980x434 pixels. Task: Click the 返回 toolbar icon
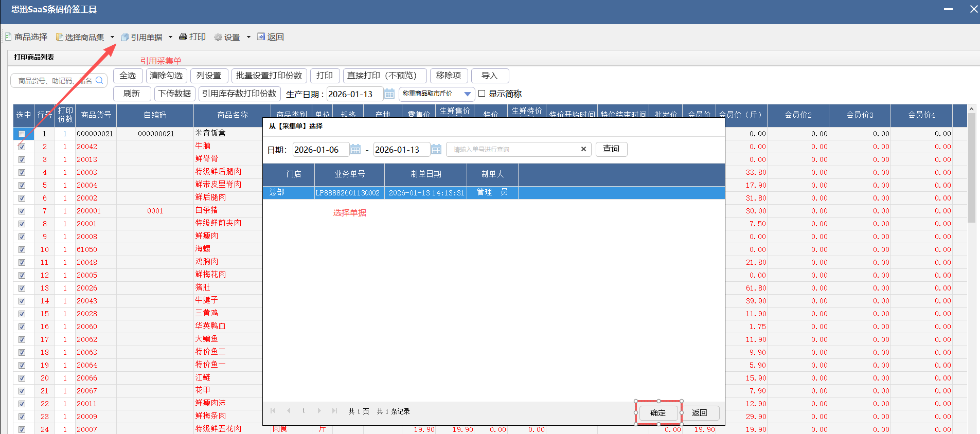point(261,37)
